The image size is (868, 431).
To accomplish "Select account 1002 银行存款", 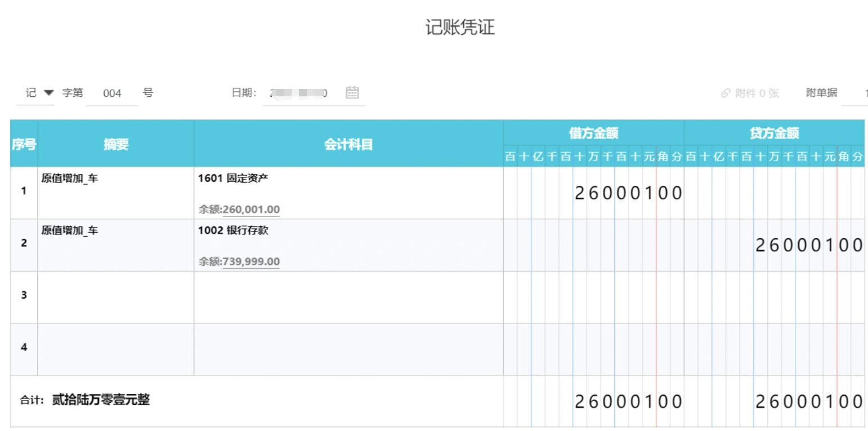I will tap(234, 230).
